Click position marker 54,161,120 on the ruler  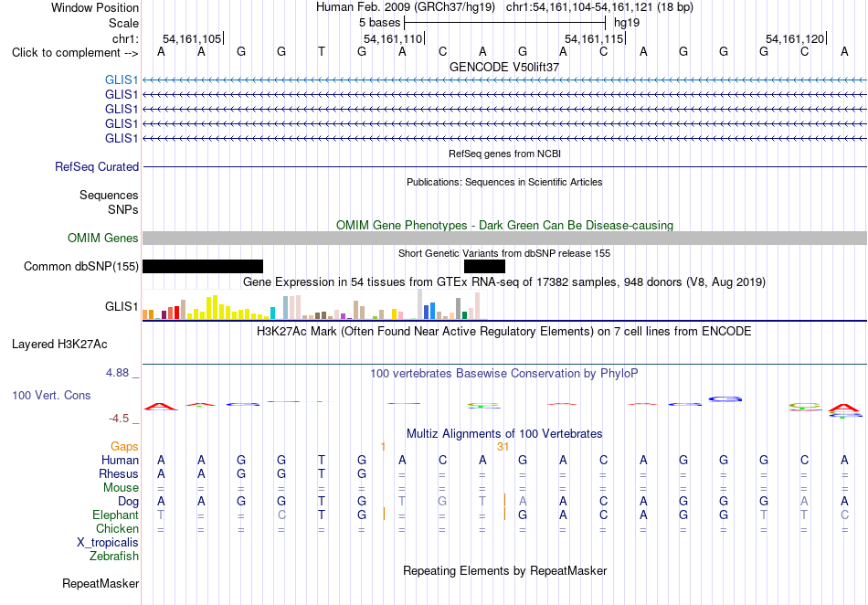(x=796, y=38)
